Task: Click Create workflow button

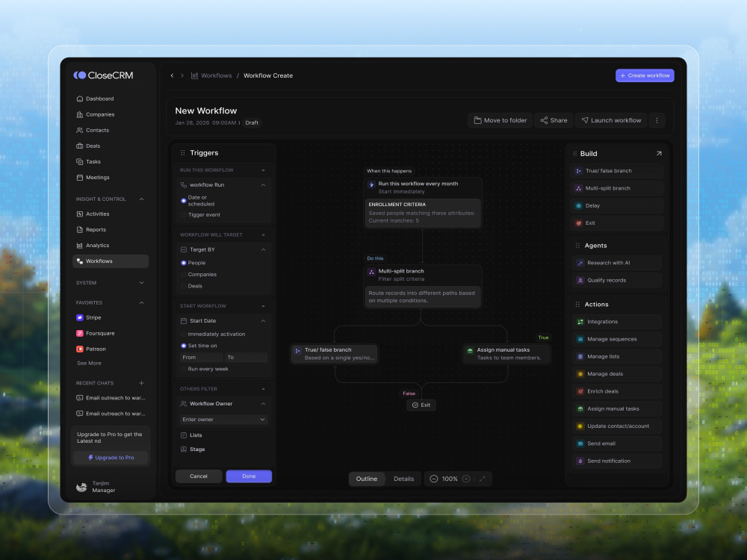Action: coord(645,75)
